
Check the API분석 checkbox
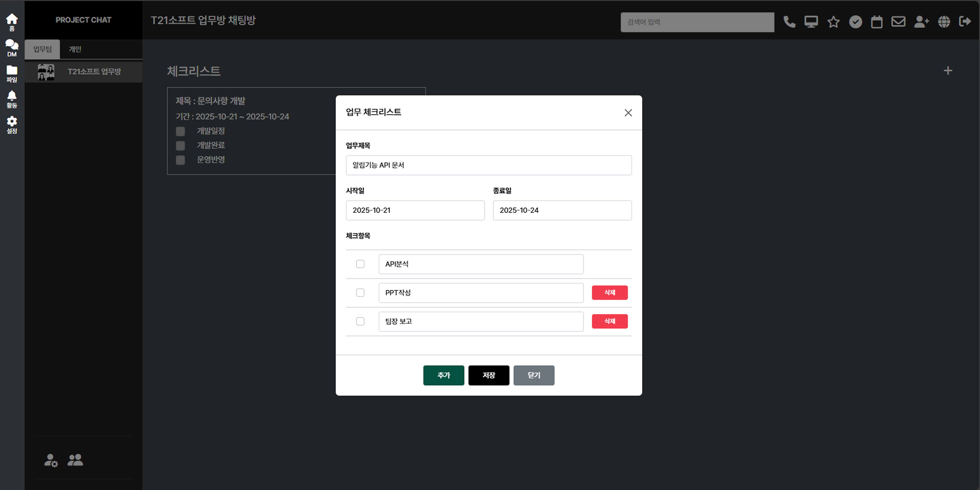pyautogui.click(x=360, y=264)
